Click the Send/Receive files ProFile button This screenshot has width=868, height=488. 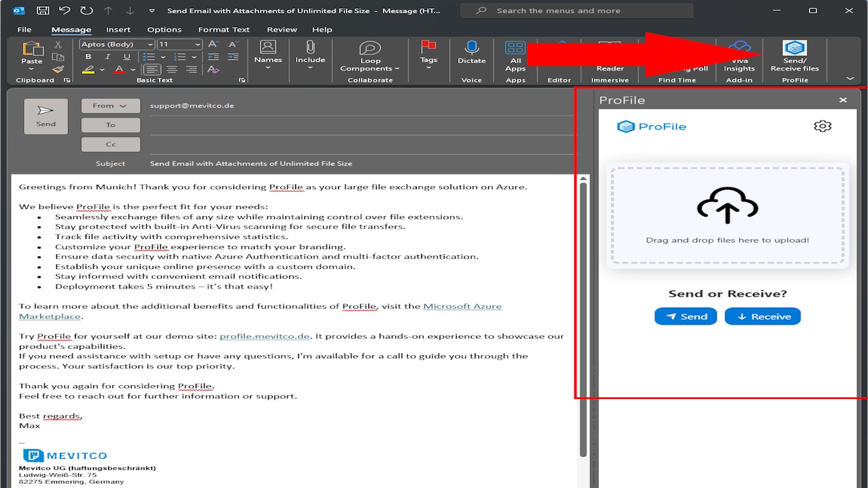point(794,57)
